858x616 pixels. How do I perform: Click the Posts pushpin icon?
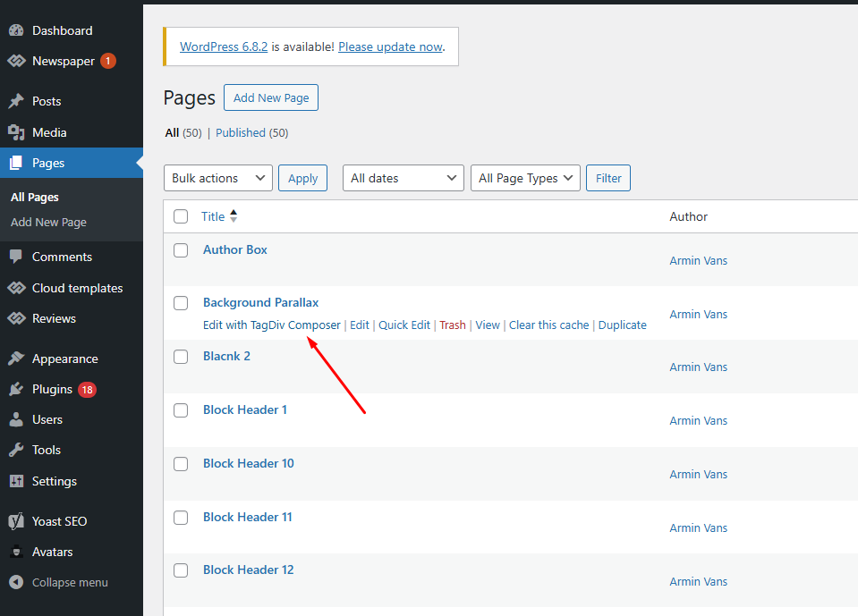pos(16,101)
